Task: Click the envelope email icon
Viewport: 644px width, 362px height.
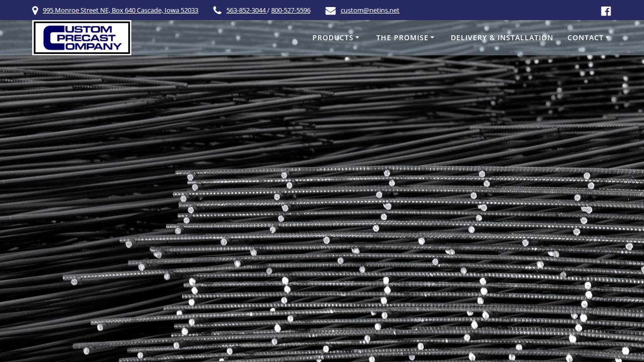Action: pos(331,10)
